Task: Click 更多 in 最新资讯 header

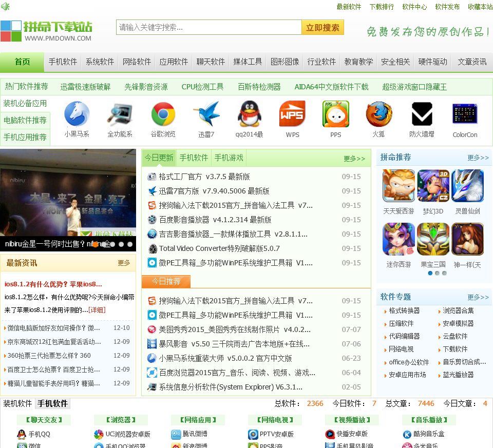Action: [x=124, y=263]
